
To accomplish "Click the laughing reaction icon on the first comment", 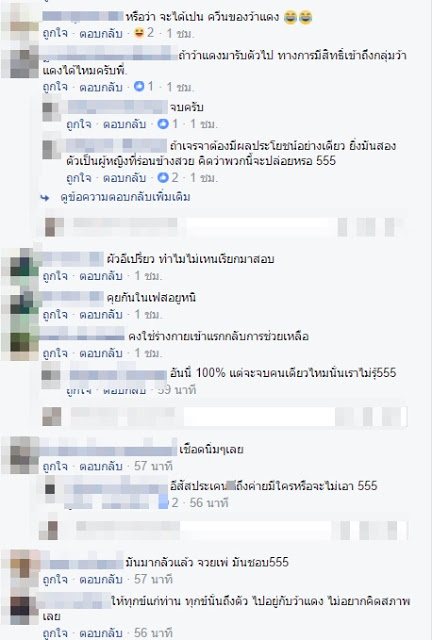I will tap(139, 33).
